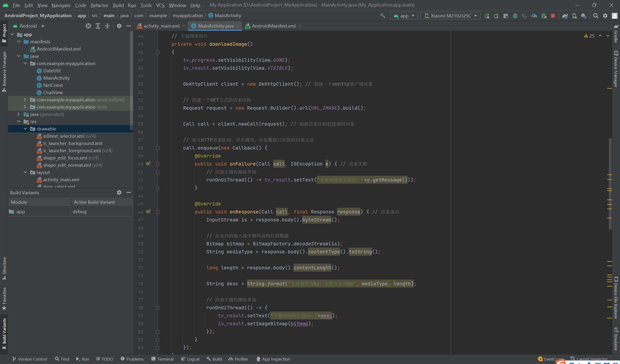
Task: Collapse all in Project panel
Action: click(107, 26)
